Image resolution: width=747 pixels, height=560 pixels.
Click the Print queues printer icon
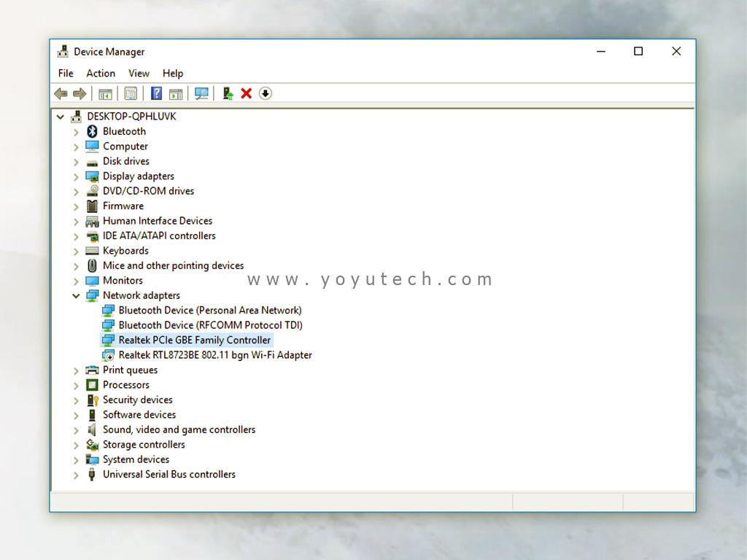click(x=93, y=370)
